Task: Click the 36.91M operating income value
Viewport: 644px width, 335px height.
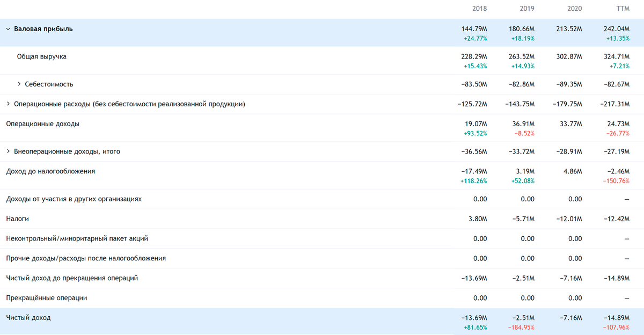Action: [x=523, y=124]
